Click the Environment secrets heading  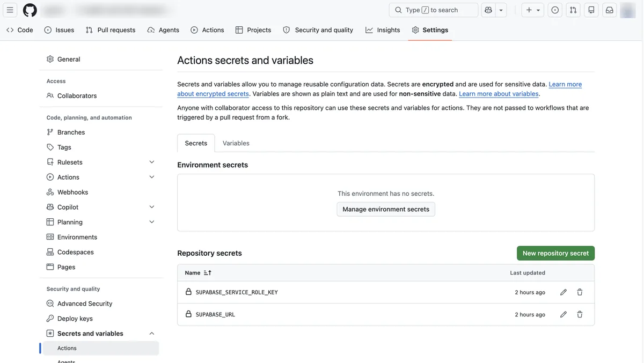click(213, 165)
